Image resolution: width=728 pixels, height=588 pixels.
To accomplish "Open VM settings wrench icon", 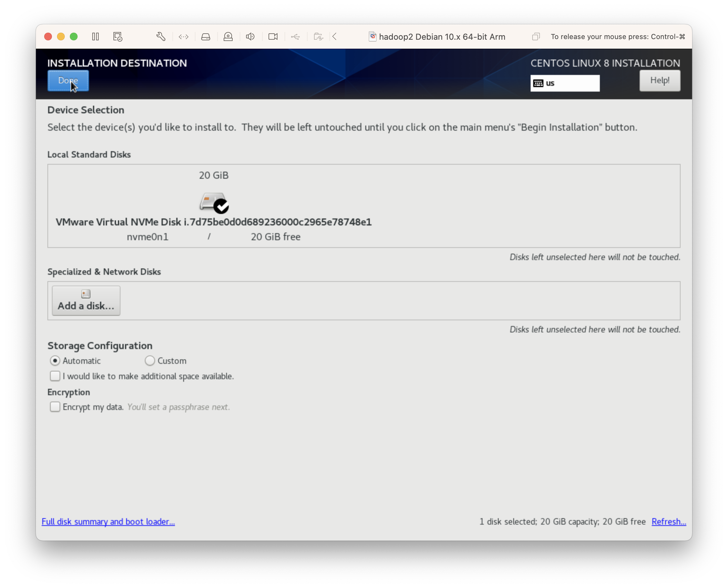I will tap(161, 37).
